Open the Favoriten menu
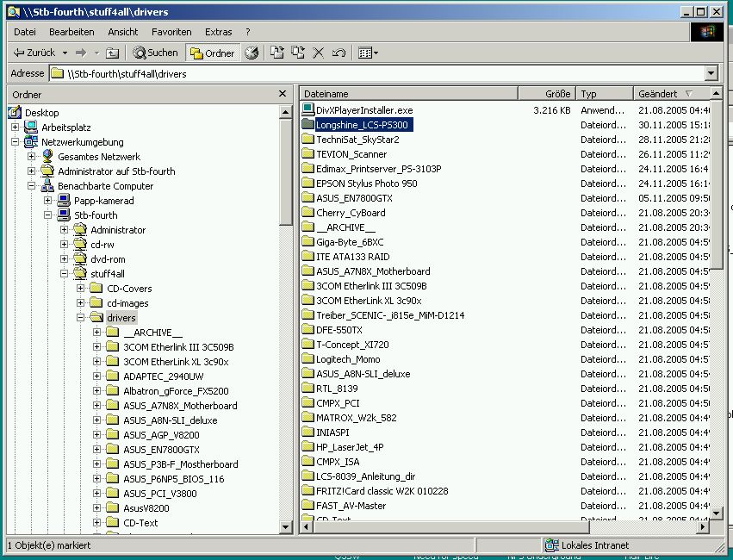 (x=171, y=32)
